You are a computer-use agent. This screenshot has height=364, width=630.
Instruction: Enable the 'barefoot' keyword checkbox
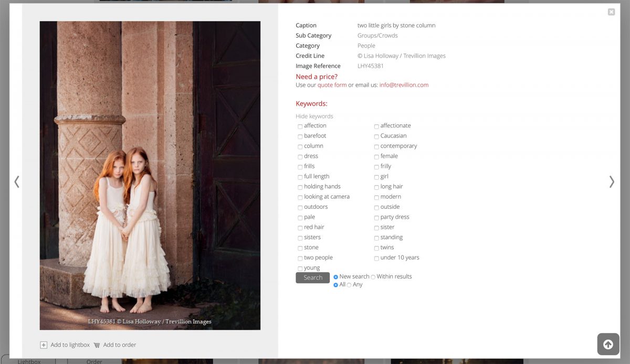click(x=300, y=136)
